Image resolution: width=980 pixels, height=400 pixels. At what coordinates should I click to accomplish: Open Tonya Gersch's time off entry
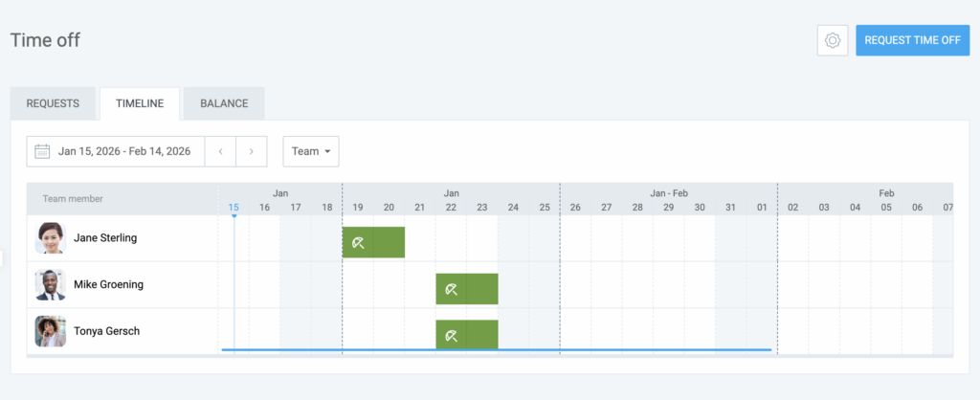coord(467,335)
